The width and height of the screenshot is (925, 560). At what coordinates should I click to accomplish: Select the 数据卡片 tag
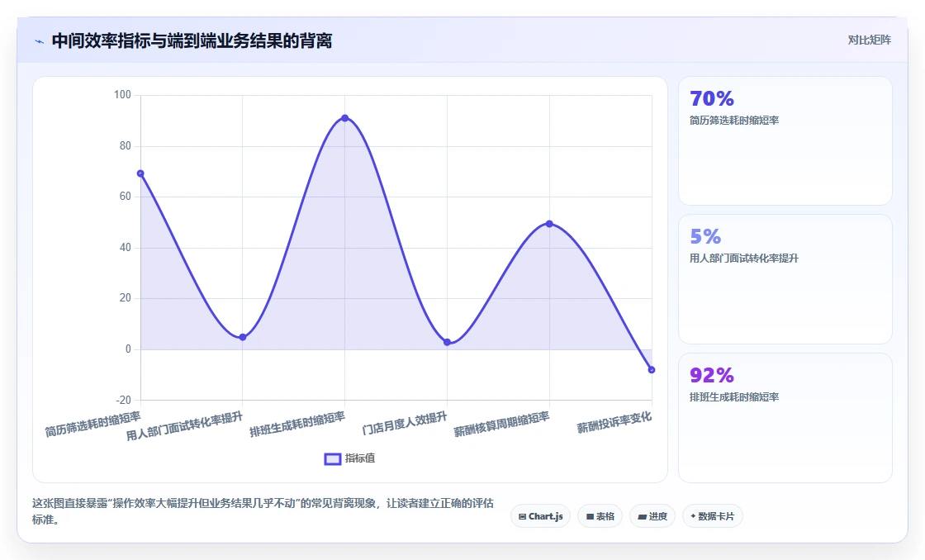(713, 516)
